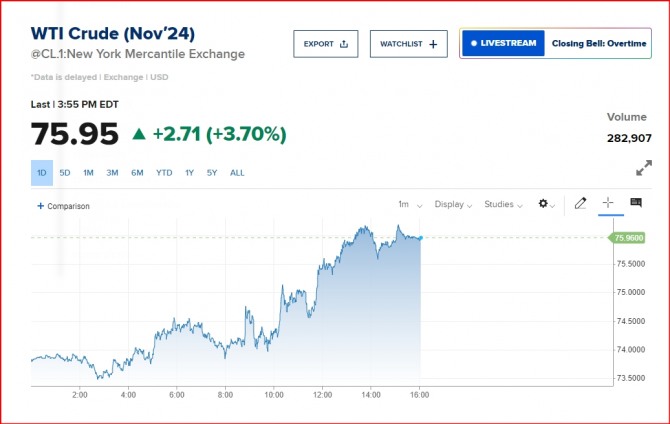Switch to the 1M range tab

(x=88, y=173)
